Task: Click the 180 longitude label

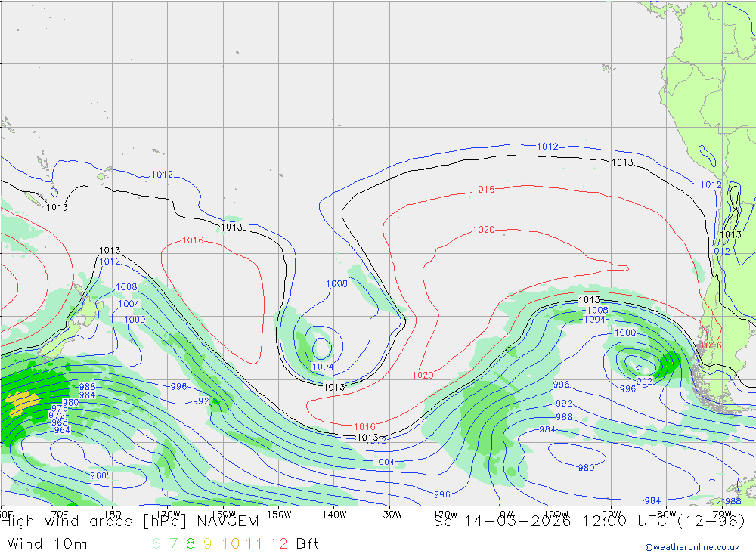Action: click(x=113, y=515)
